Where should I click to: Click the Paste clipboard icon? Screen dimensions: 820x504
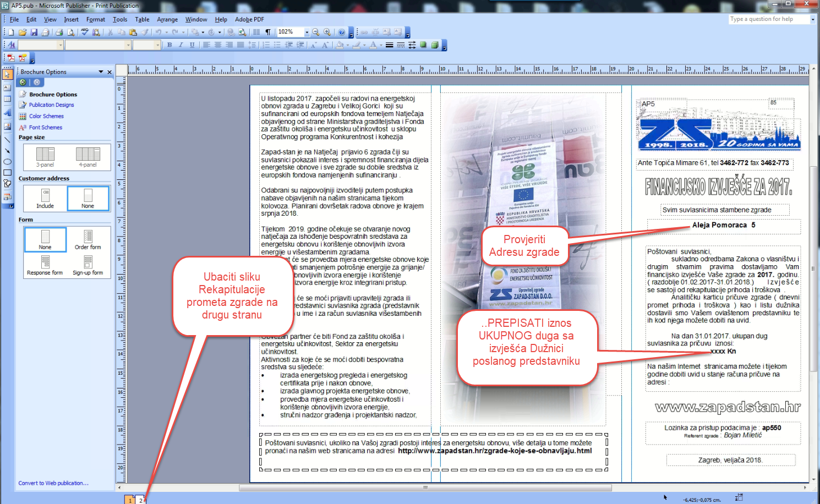133,32
